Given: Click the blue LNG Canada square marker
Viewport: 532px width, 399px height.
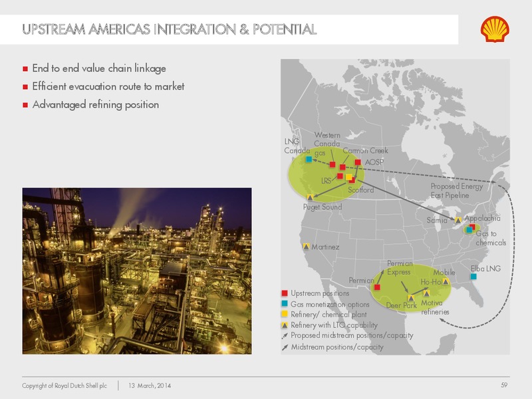Looking at the screenshot, I should tap(309, 159).
